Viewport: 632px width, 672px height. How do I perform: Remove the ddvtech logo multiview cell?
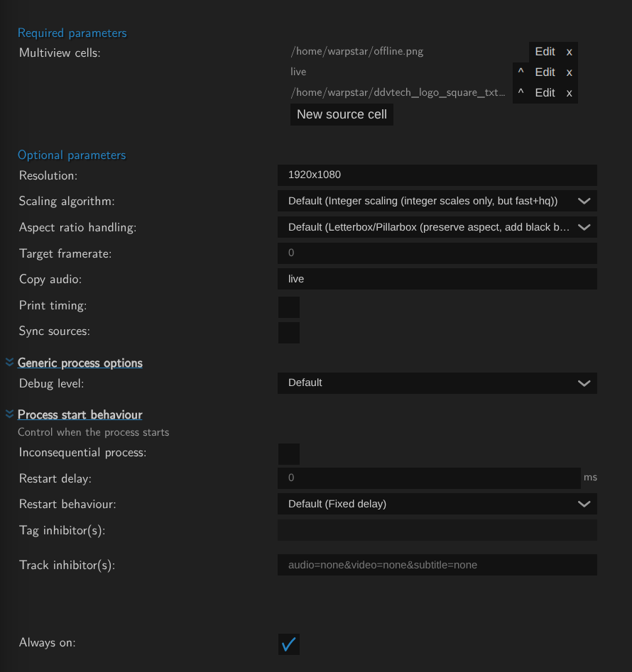click(569, 93)
